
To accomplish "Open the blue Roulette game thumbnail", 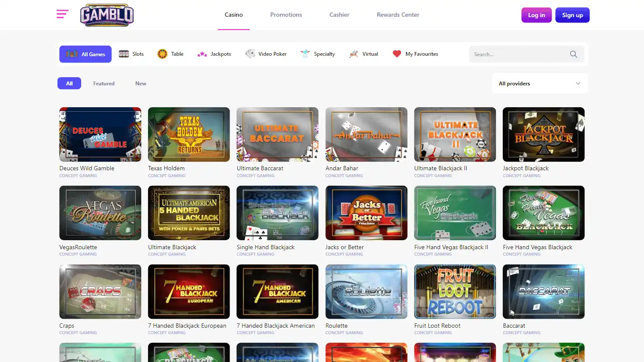I will [x=366, y=291].
